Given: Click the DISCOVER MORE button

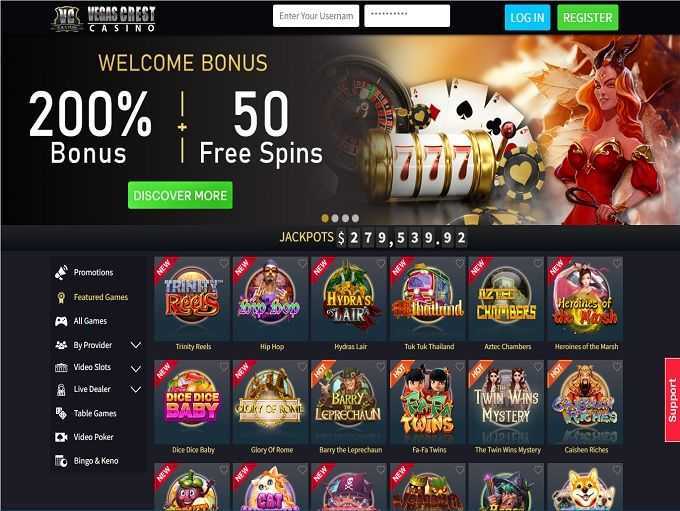Looking at the screenshot, I should [x=180, y=195].
